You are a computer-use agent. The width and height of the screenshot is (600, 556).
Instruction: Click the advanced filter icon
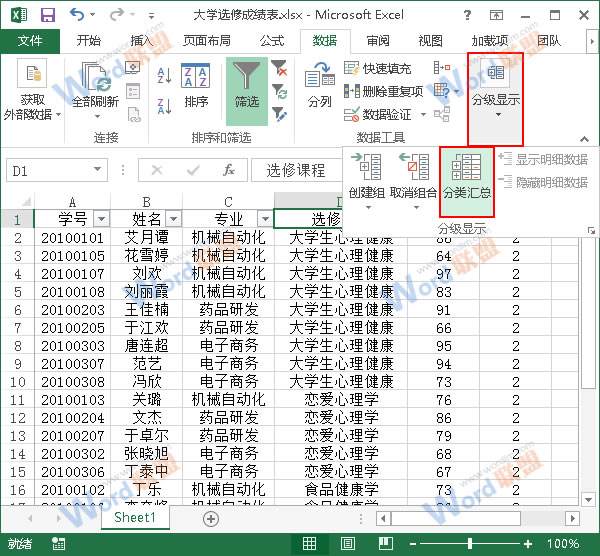(x=279, y=115)
